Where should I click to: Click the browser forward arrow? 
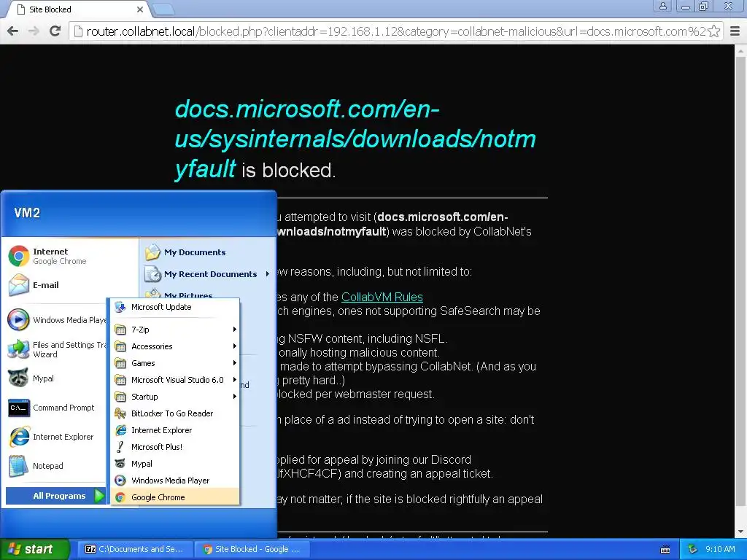(x=34, y=31)
